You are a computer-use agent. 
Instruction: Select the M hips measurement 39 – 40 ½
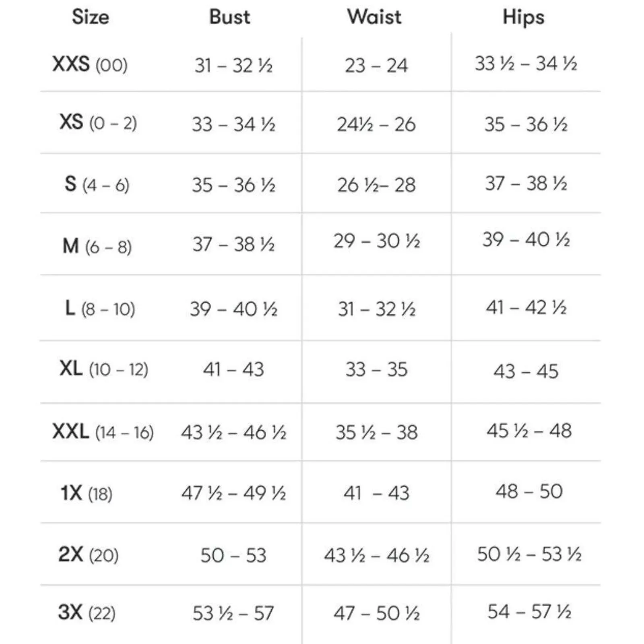[x=526, y=240]
